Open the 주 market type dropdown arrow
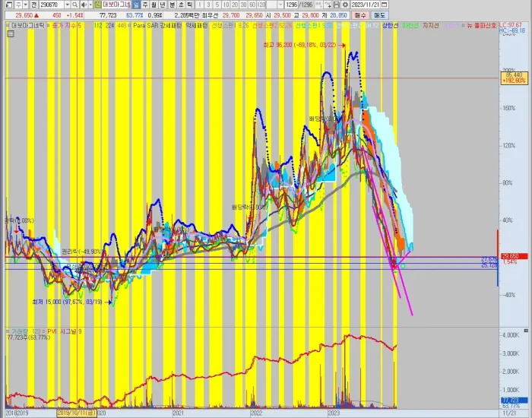 [x=26, y=5]
